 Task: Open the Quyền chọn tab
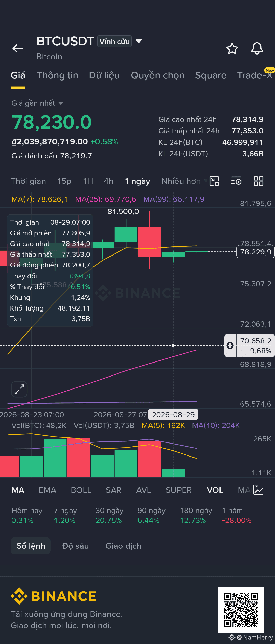point(158,75)
